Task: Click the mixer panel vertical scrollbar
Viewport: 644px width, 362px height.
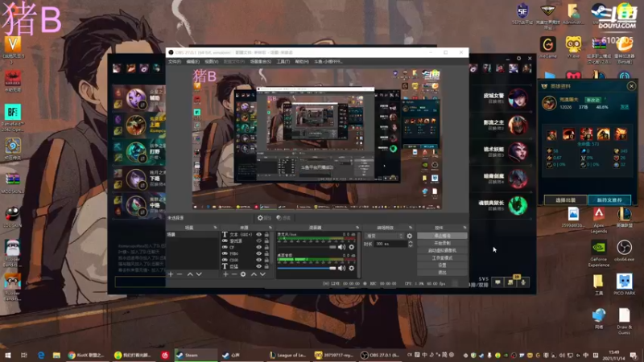Action: pyautogui.click(x=359, y=254)
